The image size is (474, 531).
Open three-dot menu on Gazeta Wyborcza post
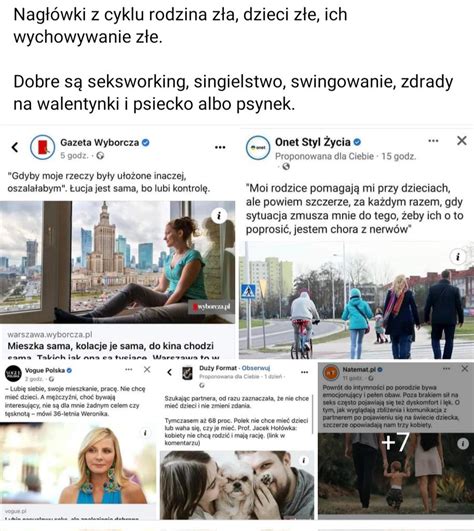(220, 147)
